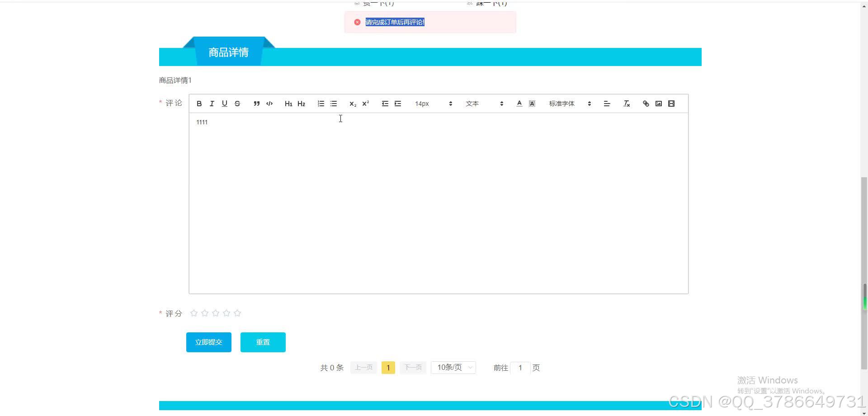Screen dimensions: 868x416
Task: Apply Heading 2 style
Action: [301, 104]
